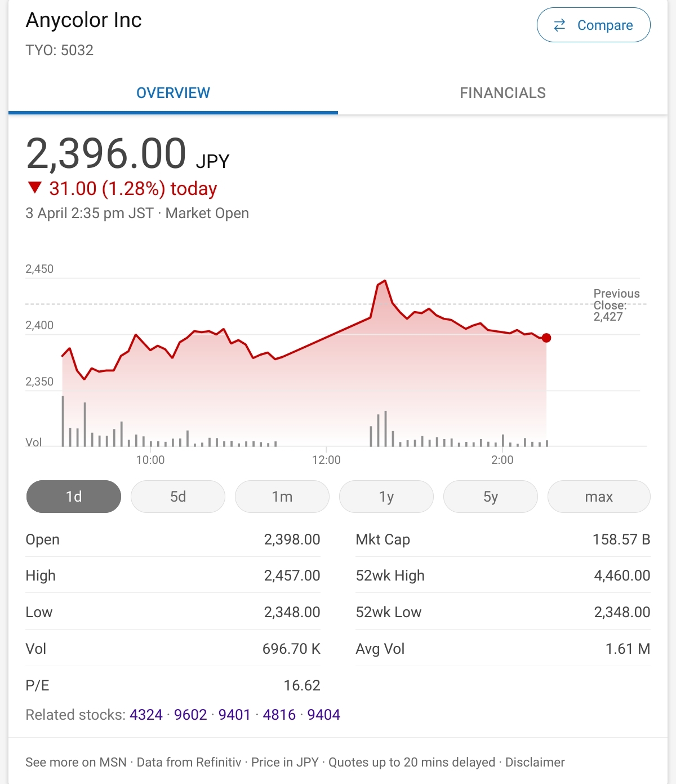
Task: Click the Data from Refinitiv text
Action: pos(189,763)
